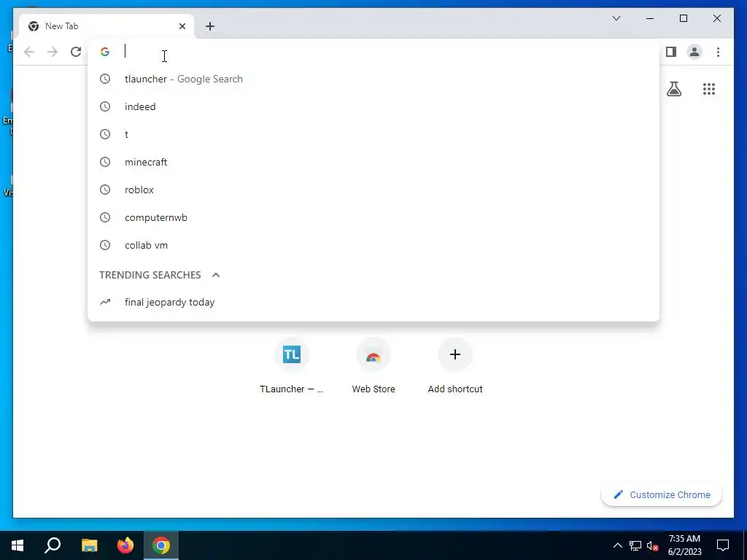Screen dimensions: 747x560
Task: Close the New Tab tab
Action: pyautogui.click(x=182, y=26)
